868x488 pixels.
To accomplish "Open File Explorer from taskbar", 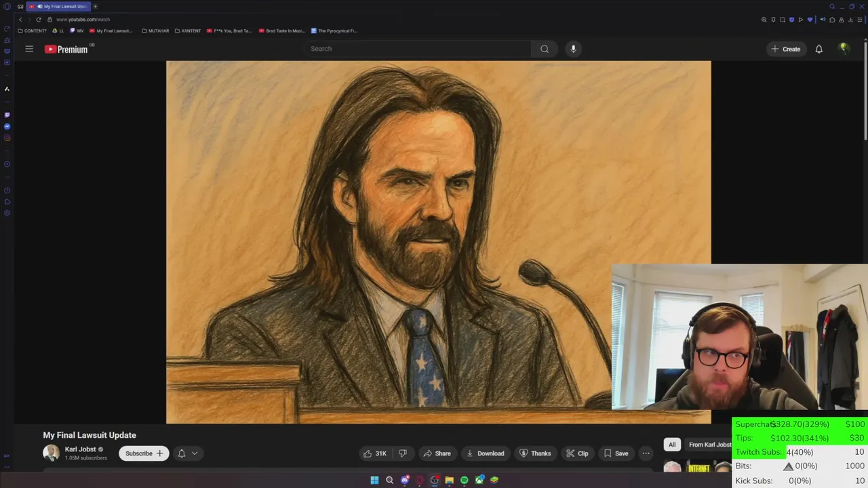I will point(449,480).
